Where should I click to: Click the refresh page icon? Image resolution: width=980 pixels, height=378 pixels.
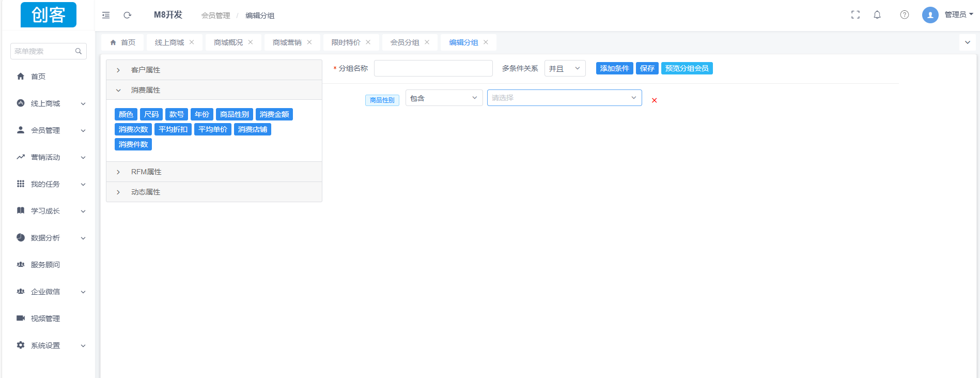coord(128,15)
